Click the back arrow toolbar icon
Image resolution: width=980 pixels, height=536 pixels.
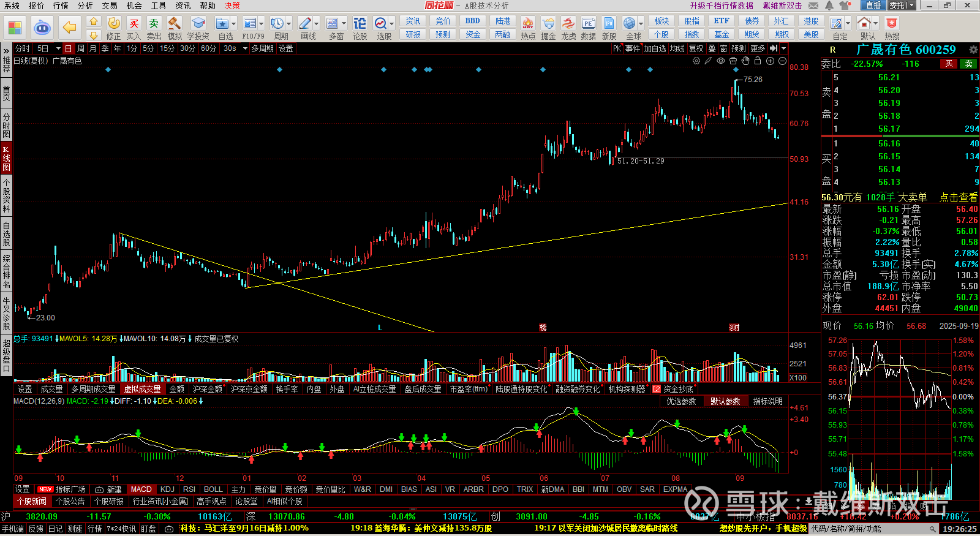pos(70,28)
